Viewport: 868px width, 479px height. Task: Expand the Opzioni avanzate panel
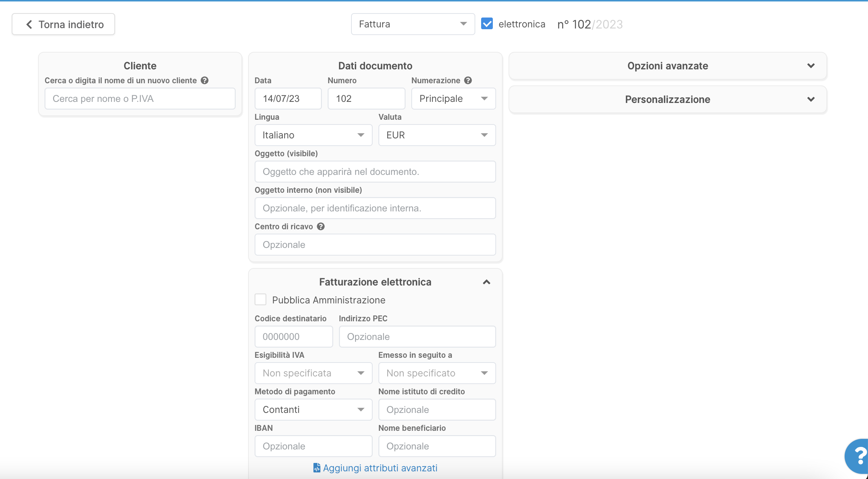coord(667,66)
